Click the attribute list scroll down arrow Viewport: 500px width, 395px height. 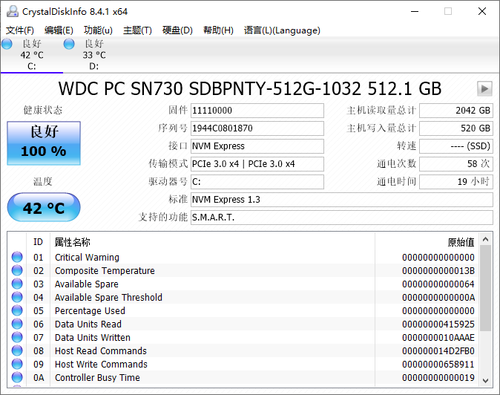click(485, 381)
